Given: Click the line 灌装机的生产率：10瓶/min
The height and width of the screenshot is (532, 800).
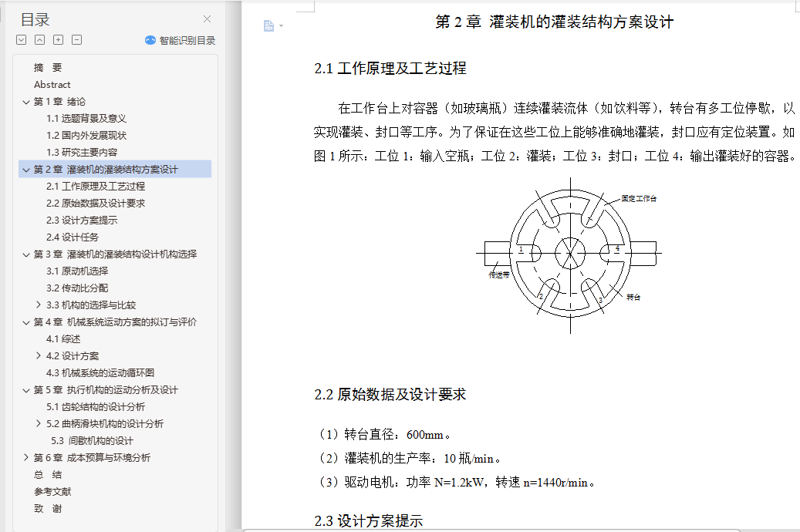Looking at the screenshot, I should pos(409,459).
